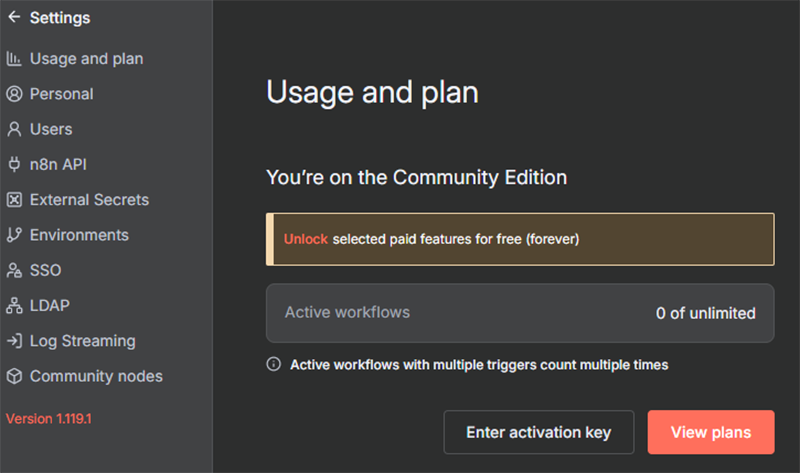The height and width of the screenshot is (473, 800).
Task: Click the Environments branch icon
Action: tap(14, 235)
